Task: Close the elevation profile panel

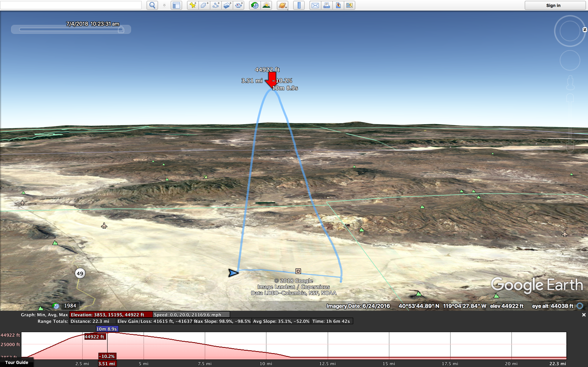Action: [x=584, y=315]
